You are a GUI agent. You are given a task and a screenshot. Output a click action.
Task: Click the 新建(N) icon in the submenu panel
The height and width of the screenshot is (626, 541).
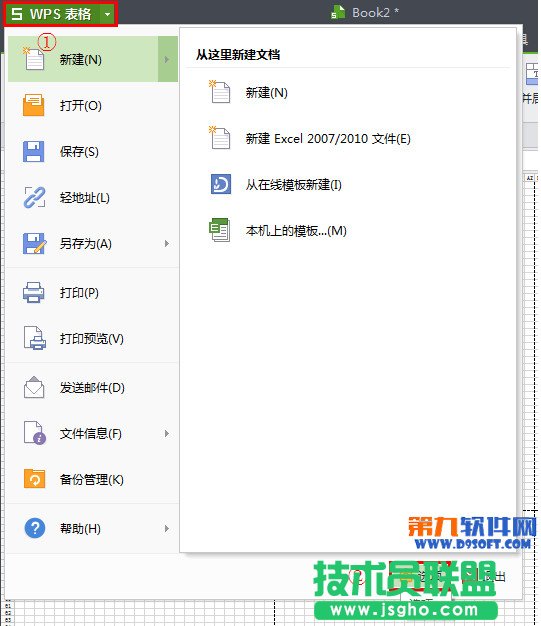point(220,92)
